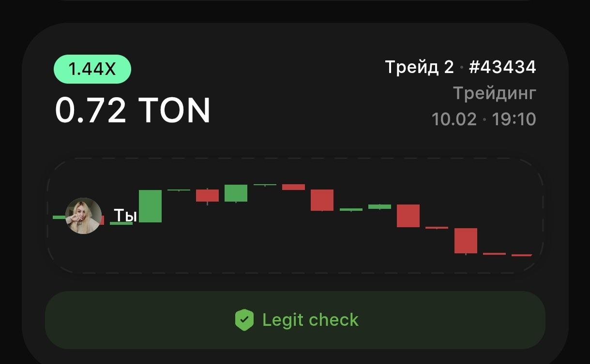
Task: Click red candle right after two small green candles
Action: point(408,216)
